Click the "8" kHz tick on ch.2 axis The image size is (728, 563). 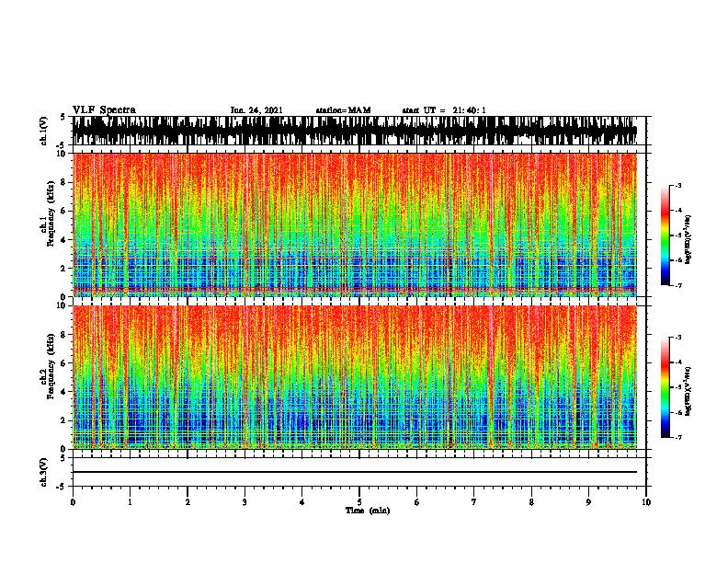tap(64, 335)
